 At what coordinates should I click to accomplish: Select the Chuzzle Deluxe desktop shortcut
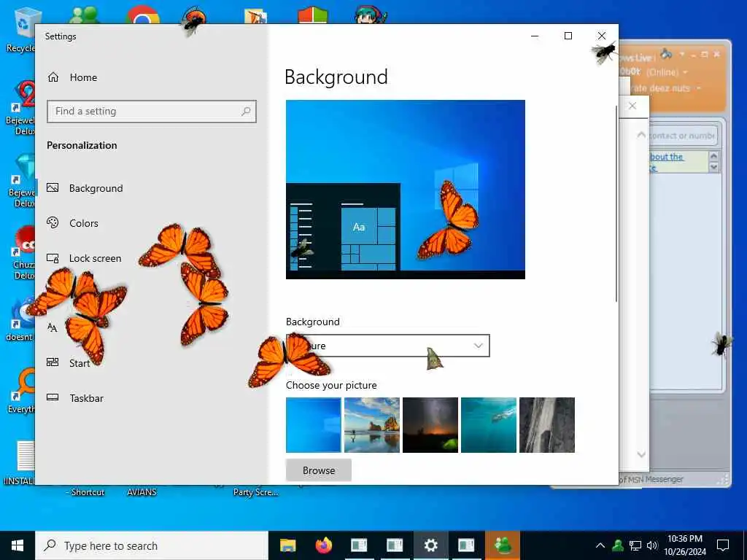pos(23,252)
